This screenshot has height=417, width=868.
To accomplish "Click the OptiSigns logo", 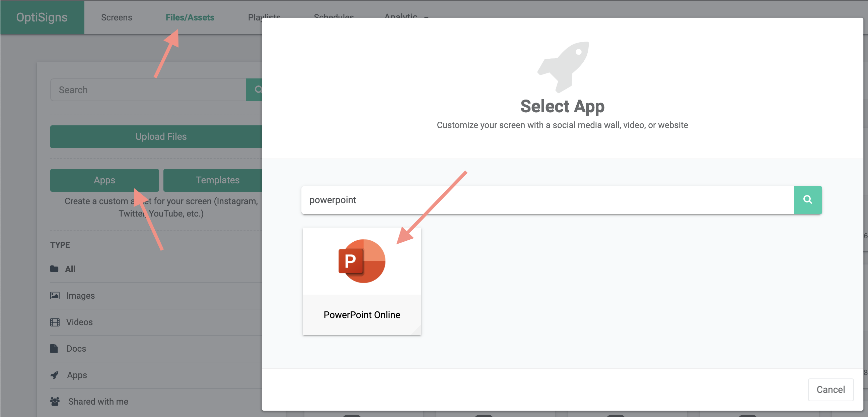I will coord(42,17).
